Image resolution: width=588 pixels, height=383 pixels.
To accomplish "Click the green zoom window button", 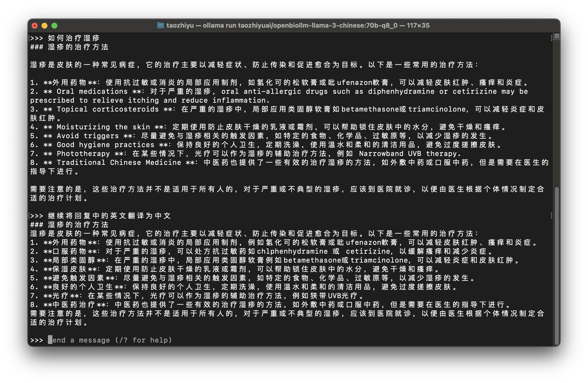I will (x=54, y=26).
